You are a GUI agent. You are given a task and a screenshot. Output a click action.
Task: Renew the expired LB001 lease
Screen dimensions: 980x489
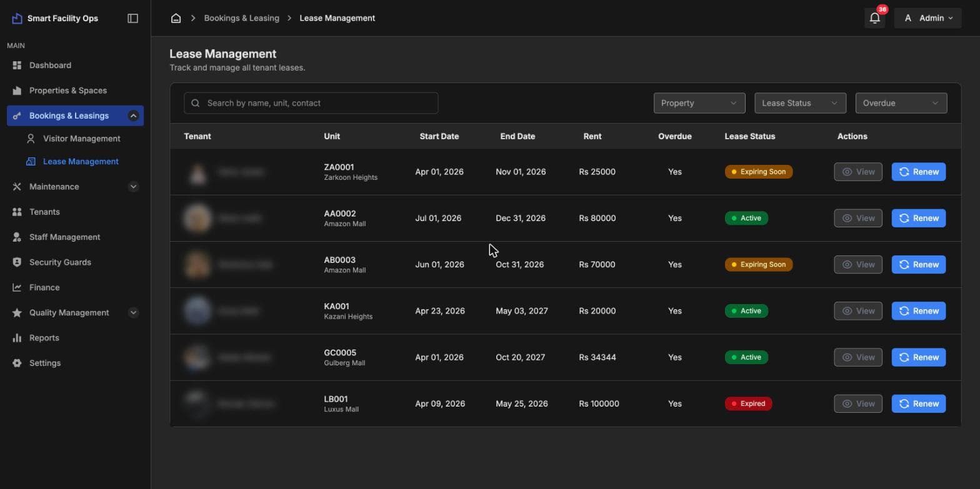(918, 403)
